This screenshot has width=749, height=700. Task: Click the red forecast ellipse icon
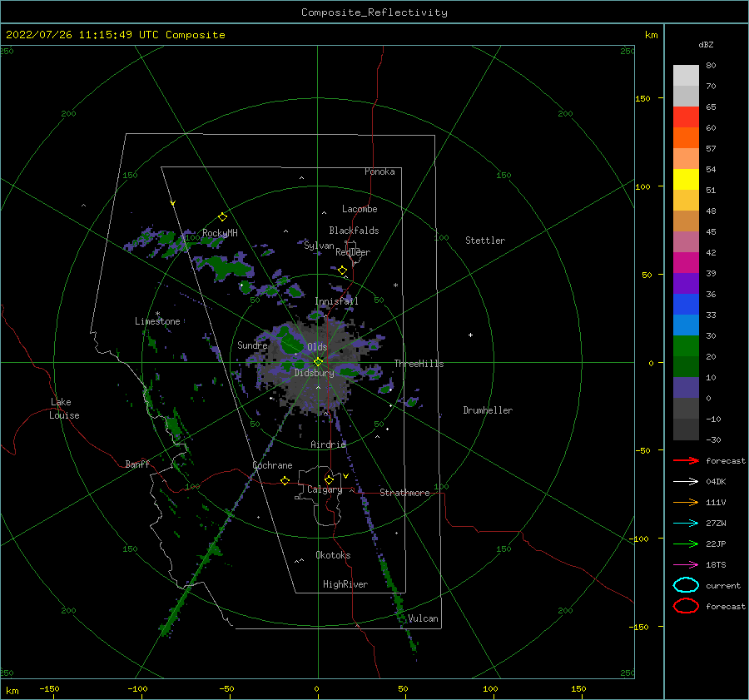tap(686, 606)
